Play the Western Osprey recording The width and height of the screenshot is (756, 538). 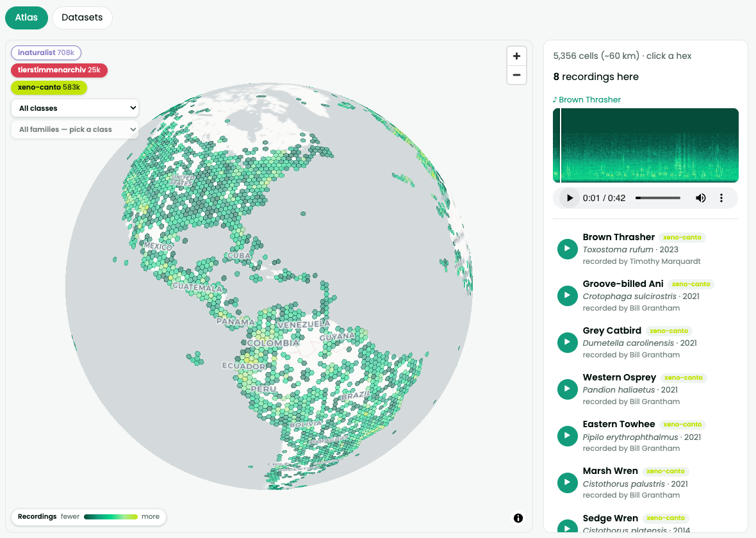tap(568, 389)
